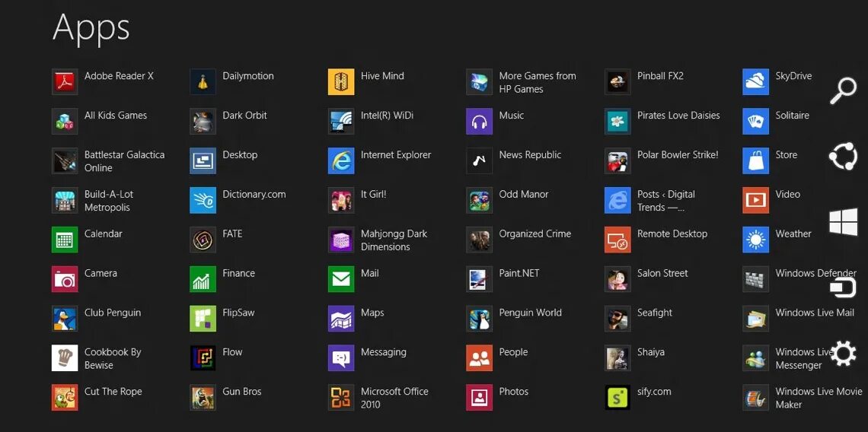This screenshot has height=432, width=868.
Task: Launch the Internet Explorer icon
Action: pyautogui.click(x=341, y=161)
